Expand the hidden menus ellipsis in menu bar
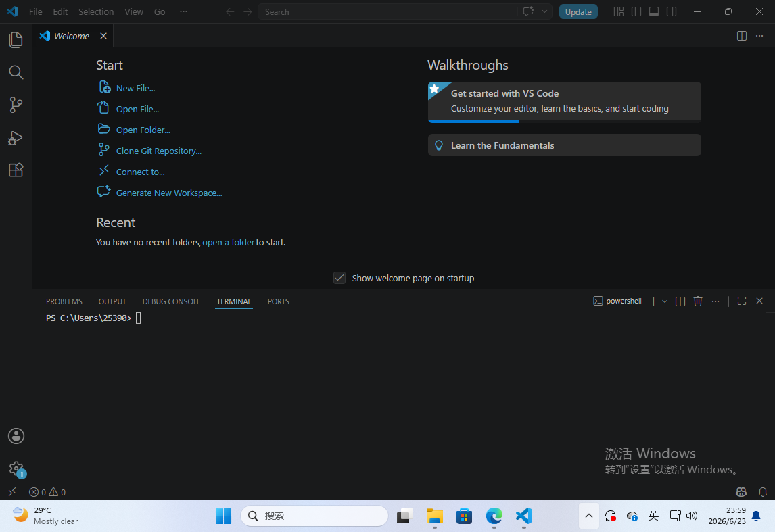 (x=183, y=11)
